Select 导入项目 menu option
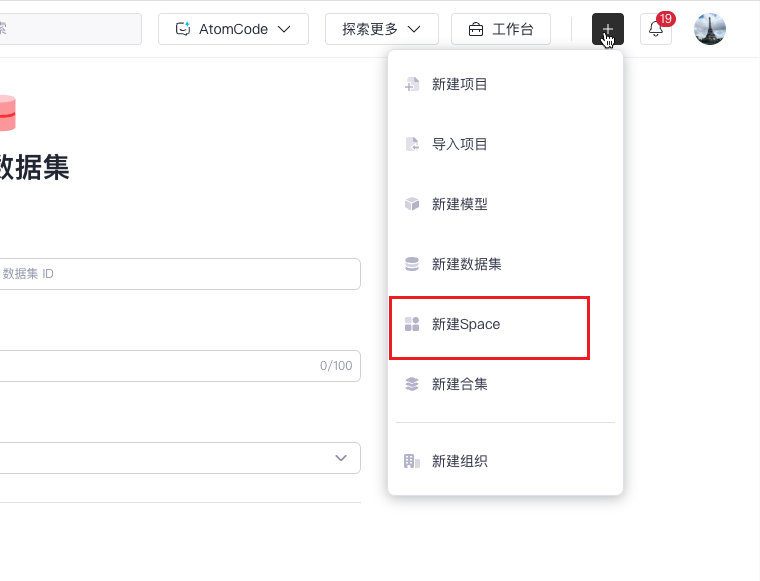The height and width of the screenshot is (581, 760). (506, 144)
